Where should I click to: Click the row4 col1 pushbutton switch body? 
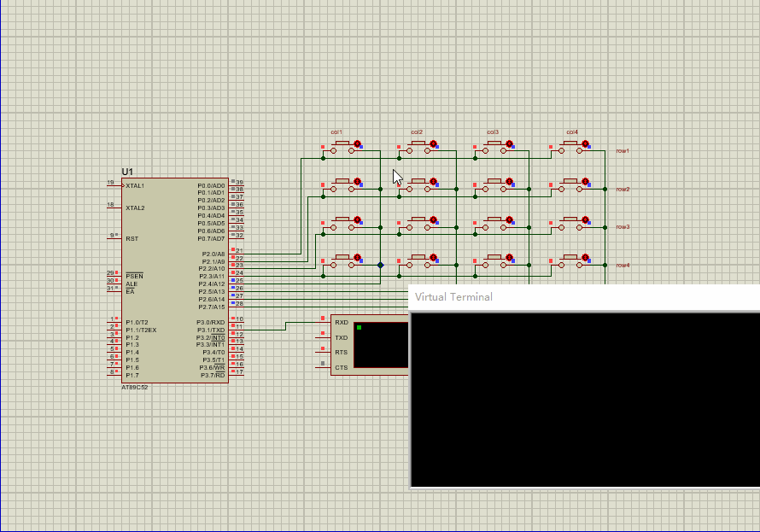[x=342, y=261]
